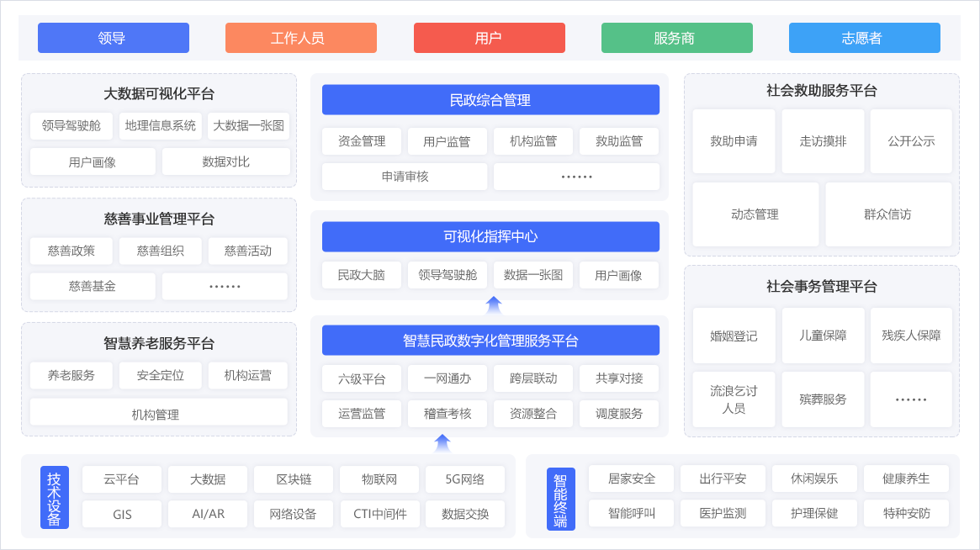Select the 智慧民政数字化管理服务平台 header
Screen dimensions: 980x550
(490, 341)
